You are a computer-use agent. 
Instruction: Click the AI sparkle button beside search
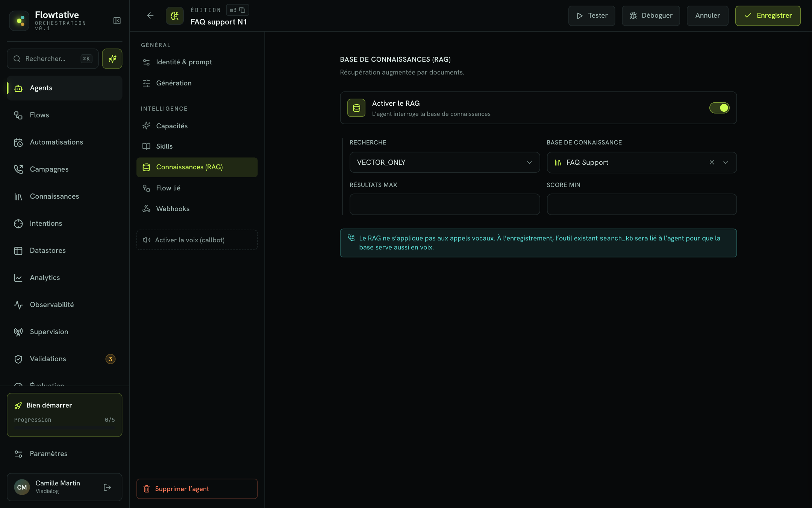112,59
